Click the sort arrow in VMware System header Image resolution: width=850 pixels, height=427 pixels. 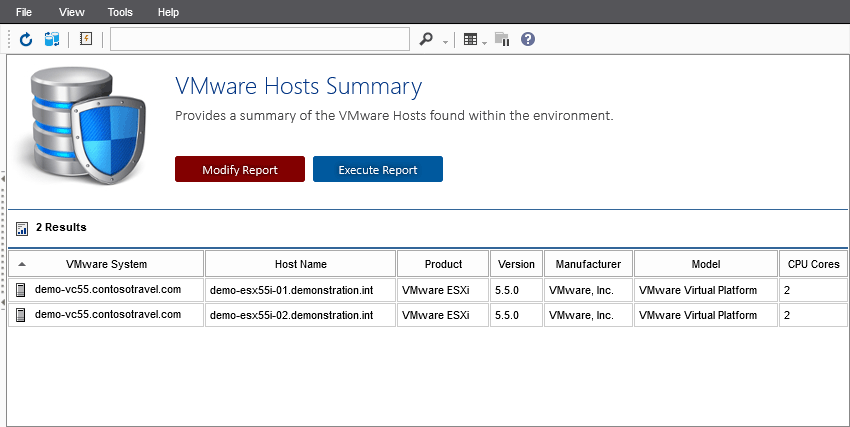click(22, 264)
